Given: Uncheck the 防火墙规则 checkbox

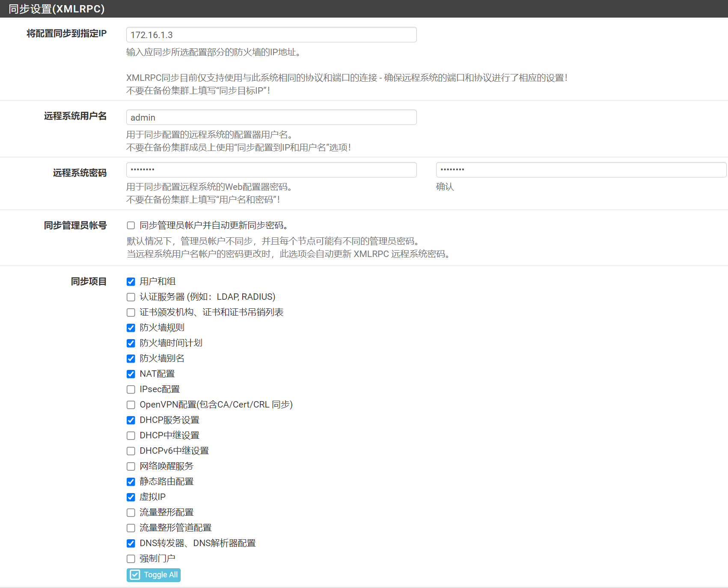Looking at the screenshot, I should coord(131,328).
